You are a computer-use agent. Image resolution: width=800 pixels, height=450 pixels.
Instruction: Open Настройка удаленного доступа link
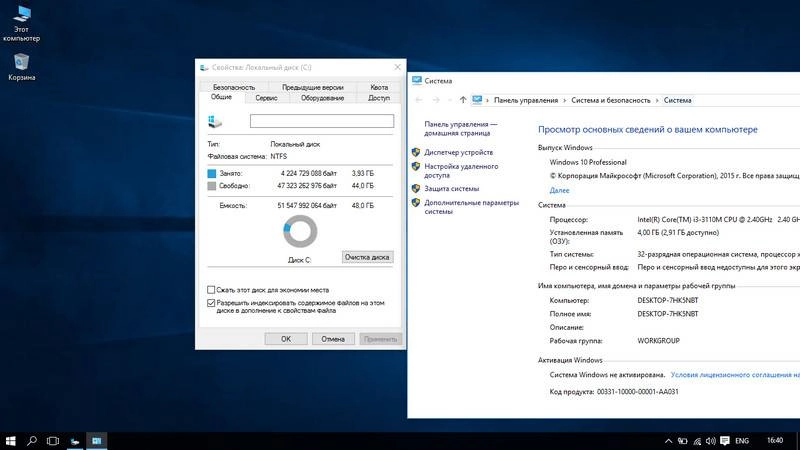(461, 170)
